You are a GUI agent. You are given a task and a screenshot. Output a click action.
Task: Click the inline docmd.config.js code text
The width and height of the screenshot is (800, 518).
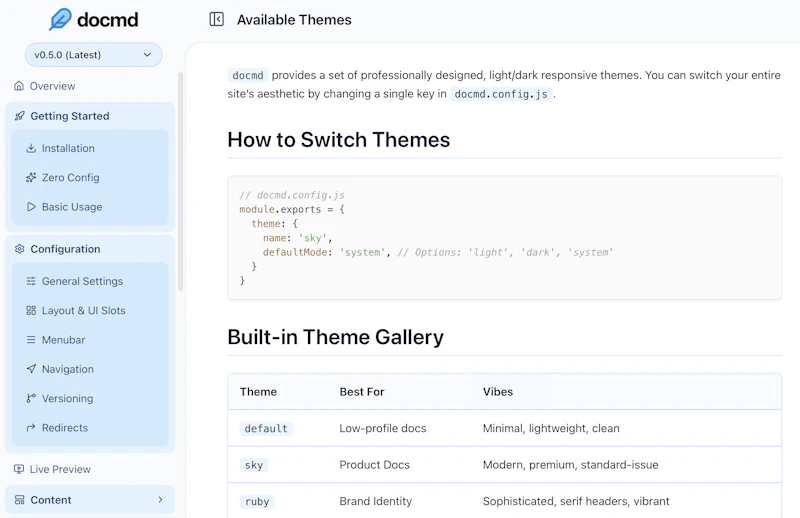[x=501, y=94]
